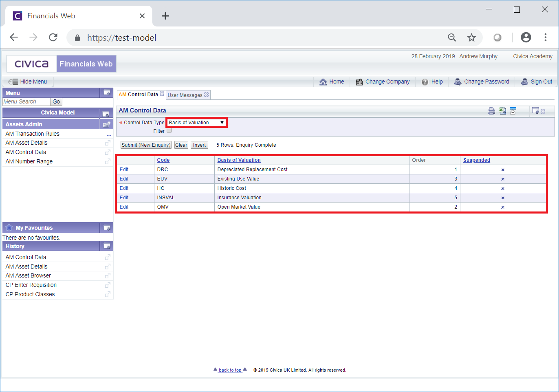Export the grid to Excel
The image size is (559, 392).
click(x=502, y=111)
